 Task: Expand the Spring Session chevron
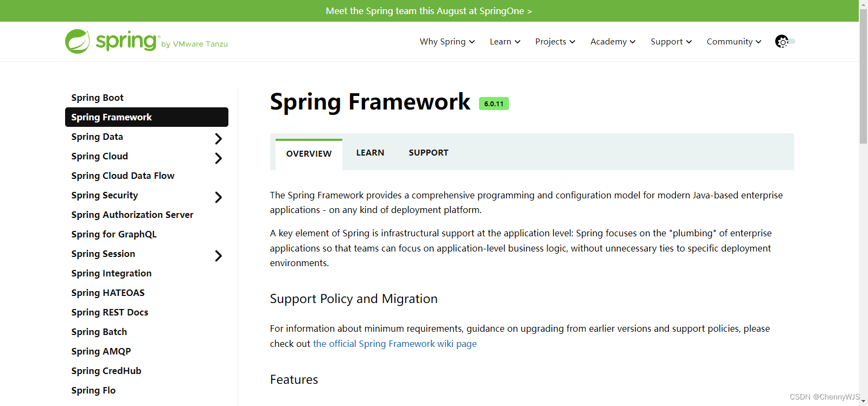pyautogui.click(x=218, y=256)
